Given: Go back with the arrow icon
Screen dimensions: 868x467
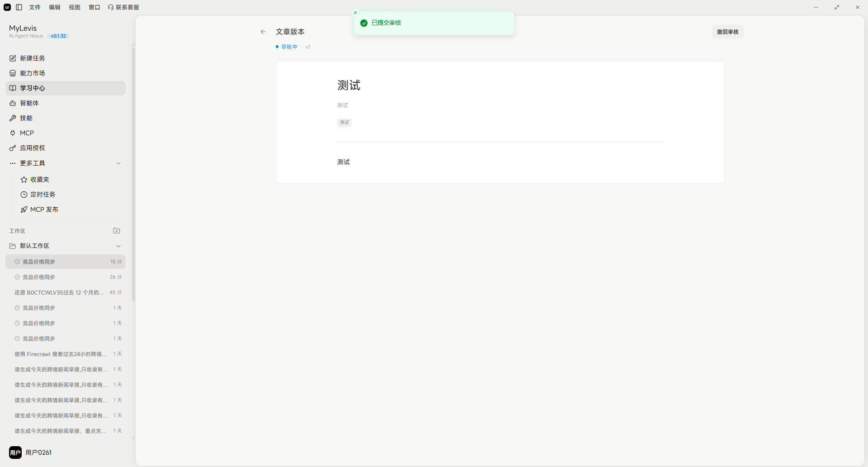Looking at the screenshot, I should pos(263,32).
